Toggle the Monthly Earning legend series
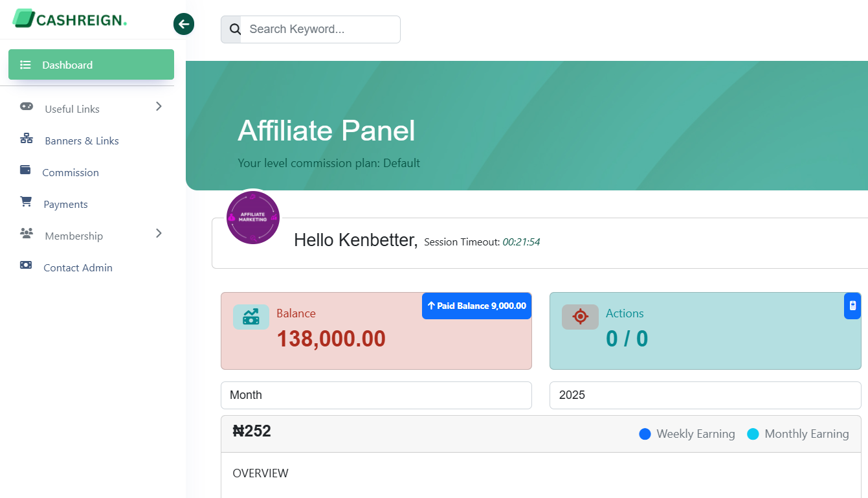Viewport: 868px width, 498px height. 797,434
